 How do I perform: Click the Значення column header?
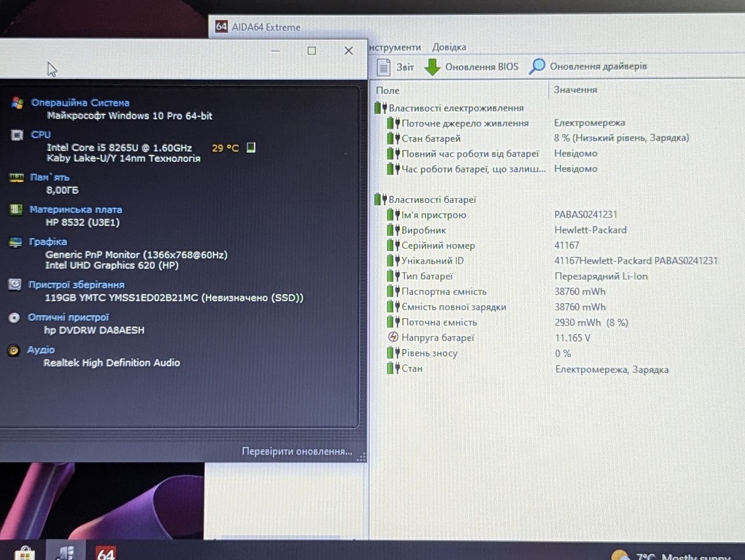tap(575, 90)
